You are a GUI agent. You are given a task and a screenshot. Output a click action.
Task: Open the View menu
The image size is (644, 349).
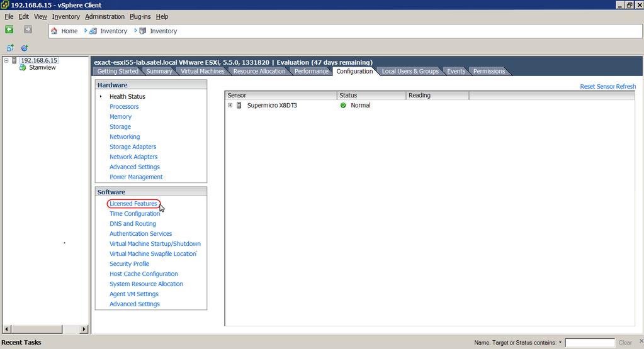(40, 16)
